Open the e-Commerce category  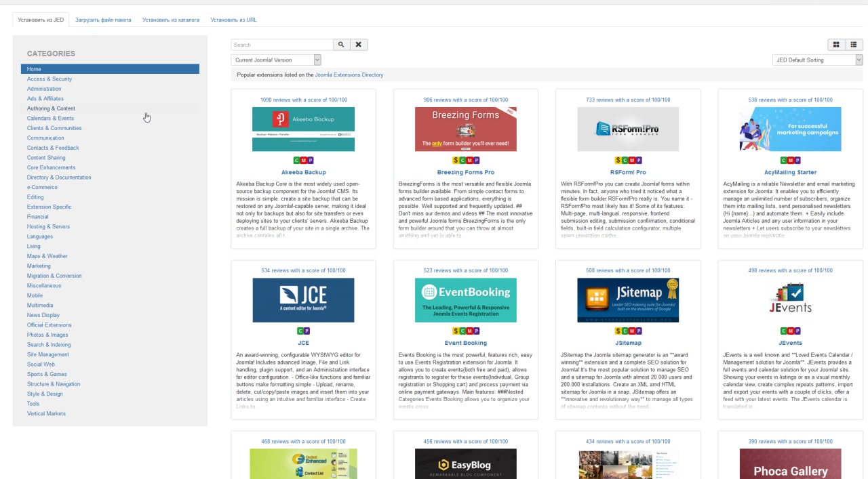pyautogui.click(x=42, y=187)
